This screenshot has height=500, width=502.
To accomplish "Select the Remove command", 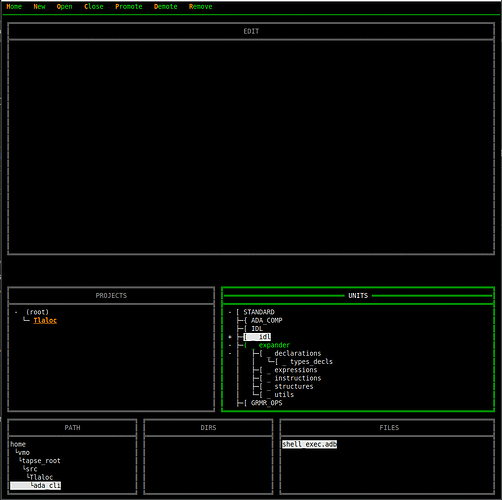I will (200, 6).
